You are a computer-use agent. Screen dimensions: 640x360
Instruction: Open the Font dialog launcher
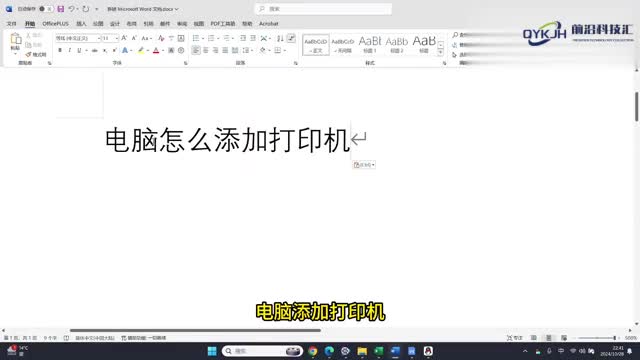[x=186, y=63]
